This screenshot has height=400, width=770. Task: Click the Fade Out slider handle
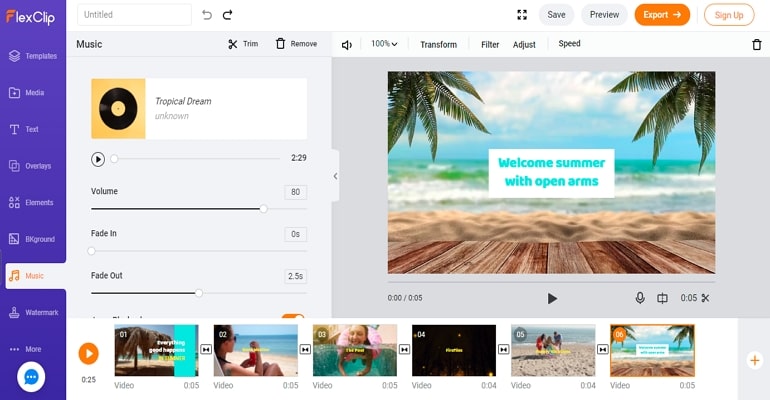point(199,293)
